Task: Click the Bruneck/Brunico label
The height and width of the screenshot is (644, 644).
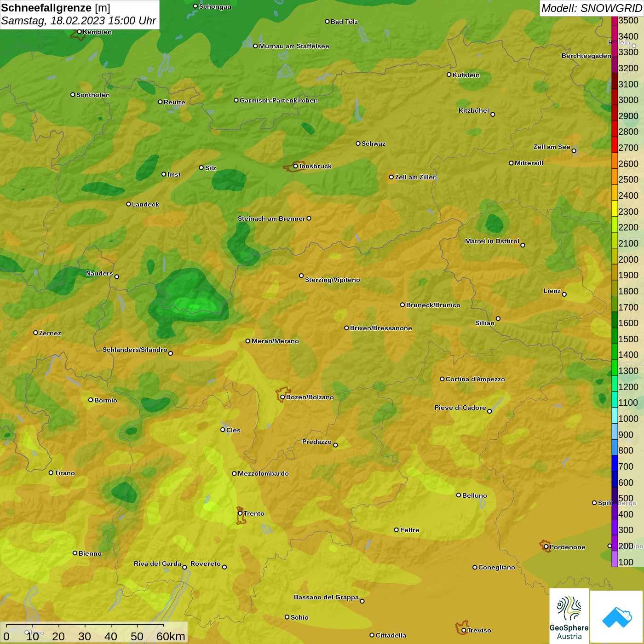Action: 433,305
